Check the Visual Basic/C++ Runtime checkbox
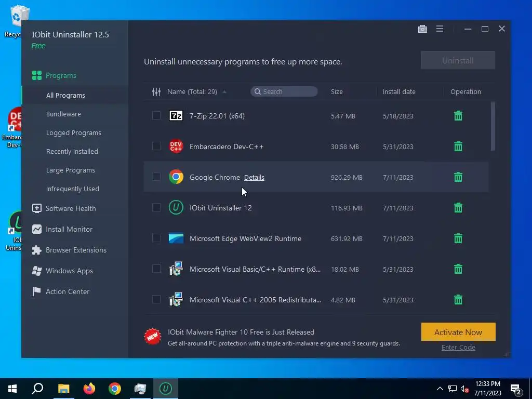 point(156,269)
